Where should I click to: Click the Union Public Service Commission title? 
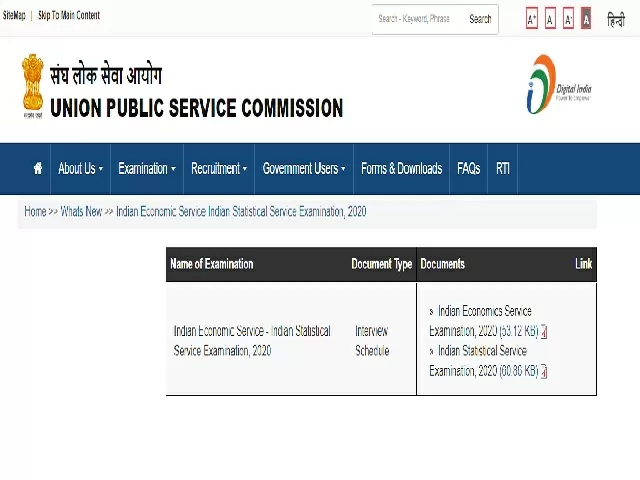(196, 108)
